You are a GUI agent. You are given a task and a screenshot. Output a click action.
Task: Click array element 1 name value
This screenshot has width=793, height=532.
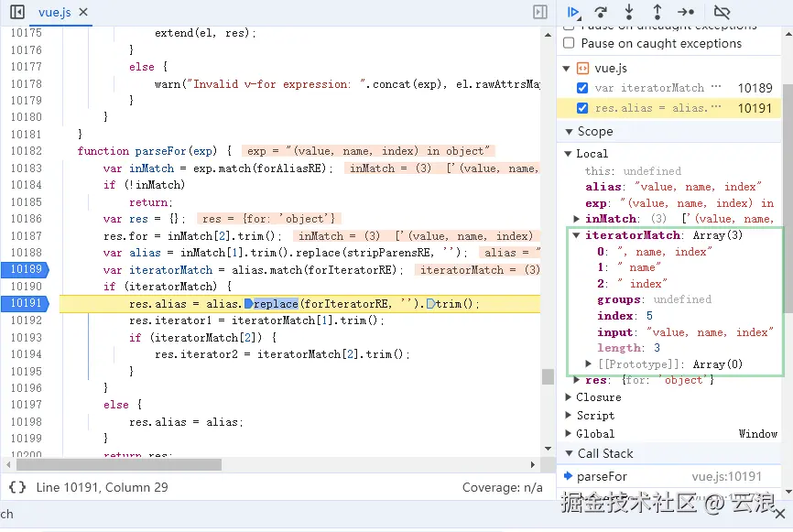click(x=639, y=267)
